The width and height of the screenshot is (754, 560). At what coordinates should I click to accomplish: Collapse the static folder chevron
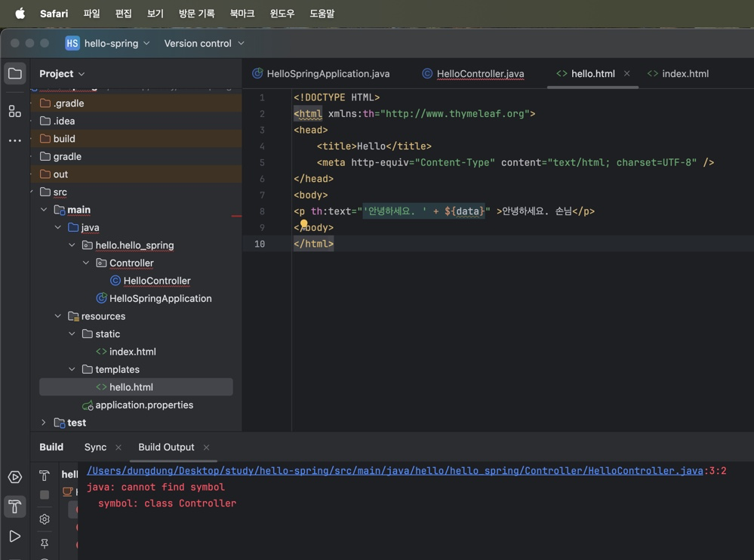click(x=72, y=334)
